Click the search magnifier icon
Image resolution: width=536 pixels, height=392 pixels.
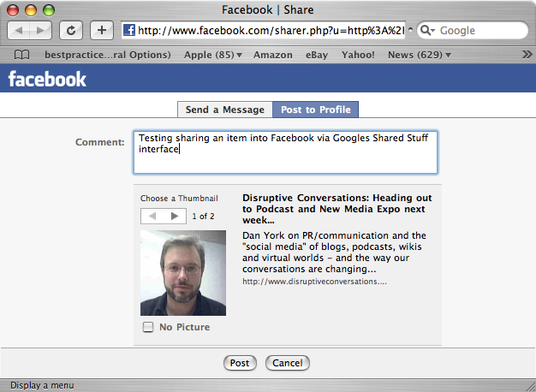428,30
